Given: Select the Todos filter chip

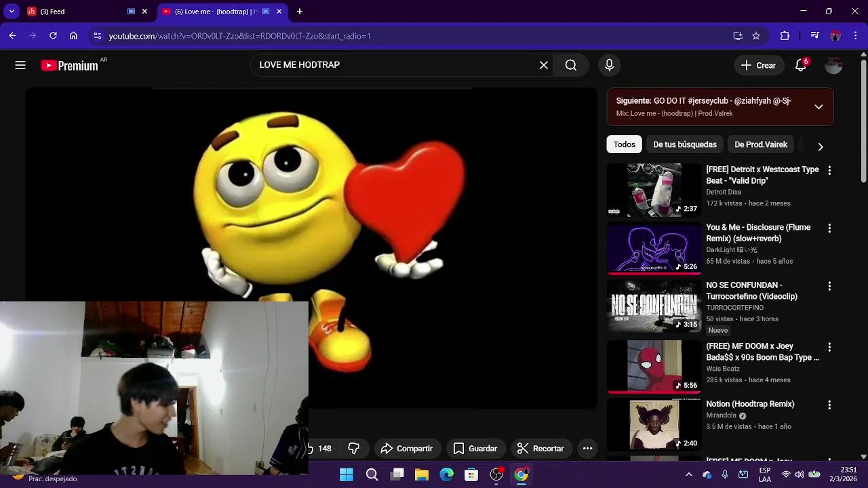Looking at the screenshot, I should [x=624, y=144].
